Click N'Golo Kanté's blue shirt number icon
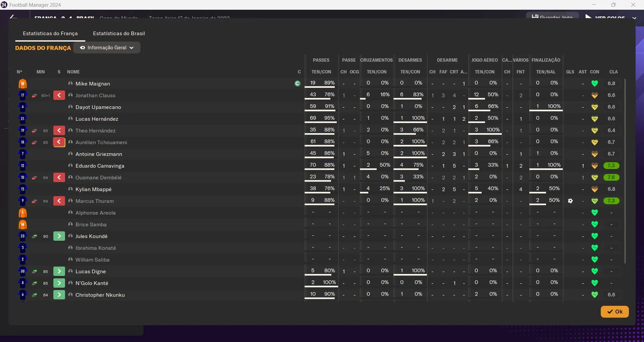This screenshot has height=342, width=644. click(x=22, y=283)
